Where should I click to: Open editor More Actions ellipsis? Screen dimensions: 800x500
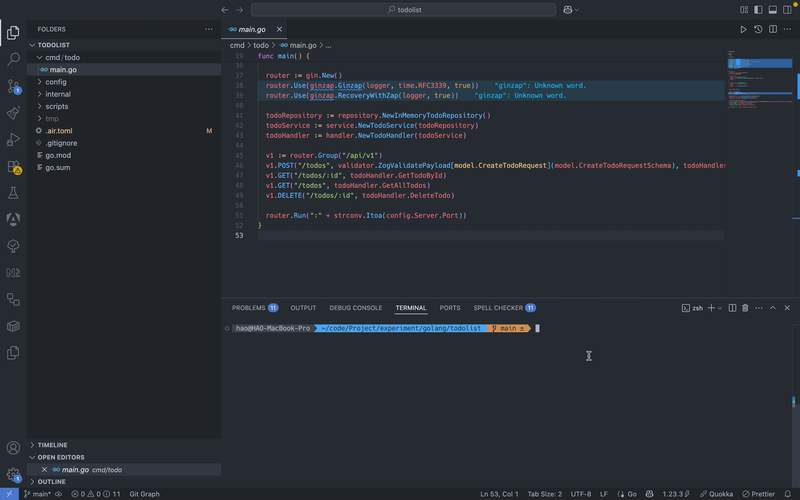pos(787,30)
